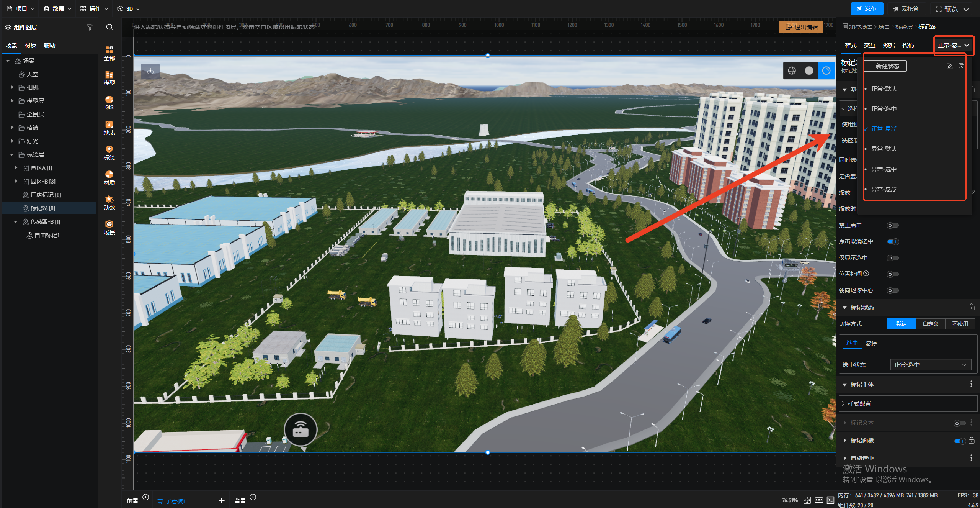The height and width of the screenshot is (508, 980).
Task: Select the 厂房标记 layer item
Action: 45,195
